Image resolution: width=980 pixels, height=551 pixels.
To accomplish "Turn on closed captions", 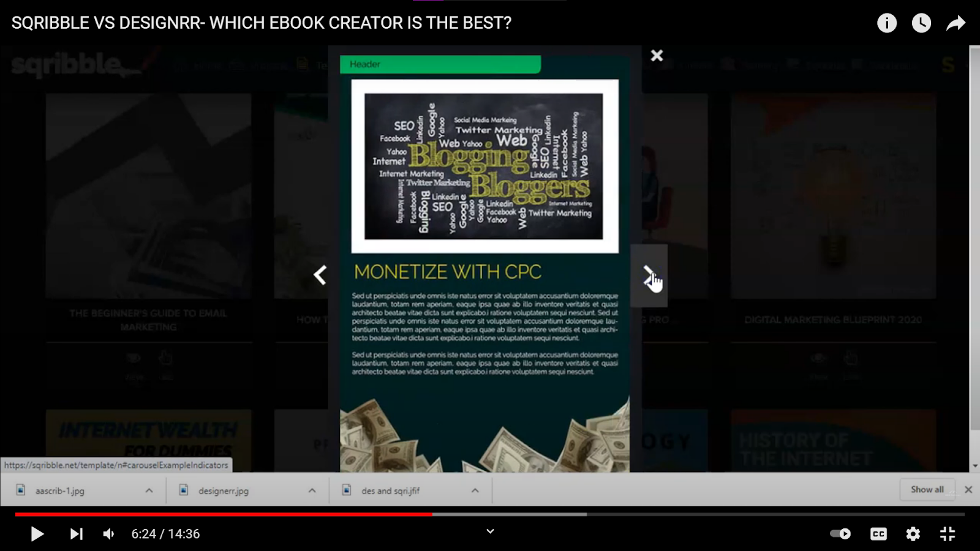I will (x=878, y=534).
